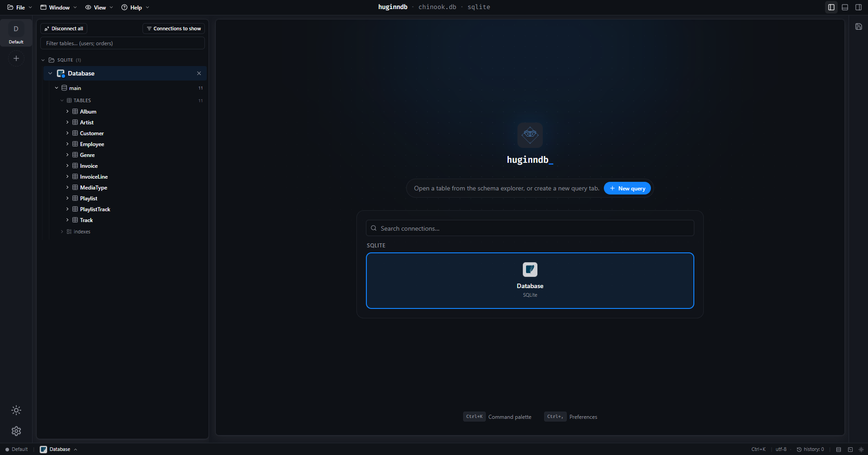The width and height of the screenshot is (868, 455).
Task: Click the utf-8 encoding indicator
Action: click(781, 449)
